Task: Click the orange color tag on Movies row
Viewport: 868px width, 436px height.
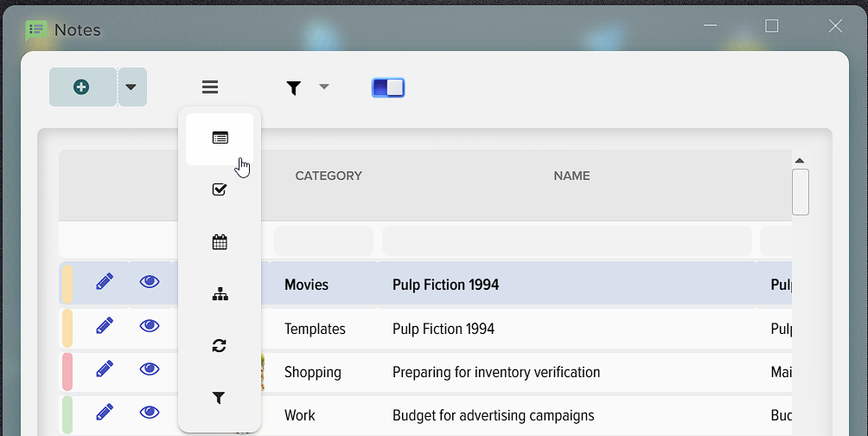Action: (67, 285)
